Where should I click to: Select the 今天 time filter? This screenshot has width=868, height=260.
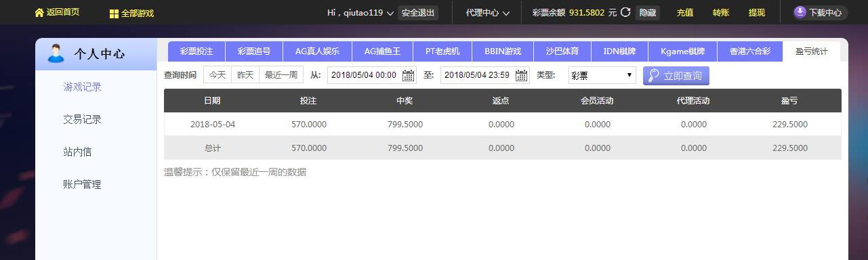pyautogui.click(x=218, y=75)
